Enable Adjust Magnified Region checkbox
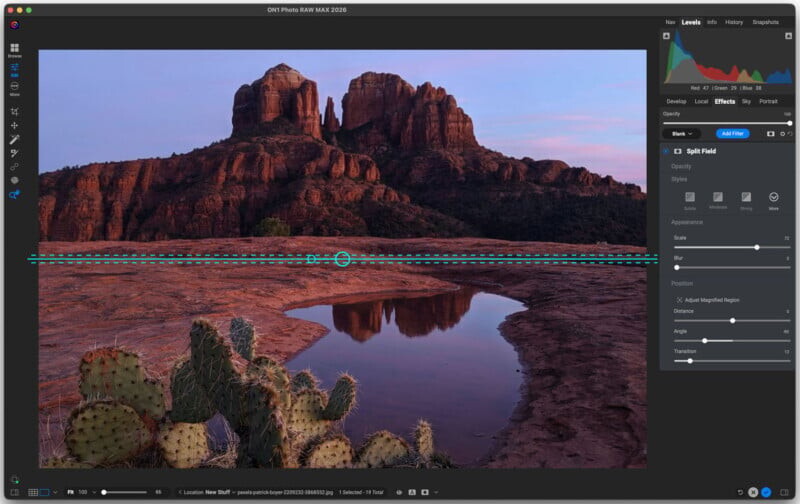The width and height of the screenshot is (800, 504). click(x=679, y=299)
